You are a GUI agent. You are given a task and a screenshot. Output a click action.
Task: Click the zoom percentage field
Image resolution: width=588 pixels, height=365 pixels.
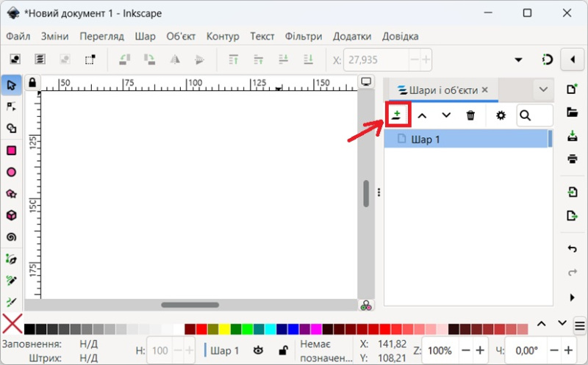440,350
